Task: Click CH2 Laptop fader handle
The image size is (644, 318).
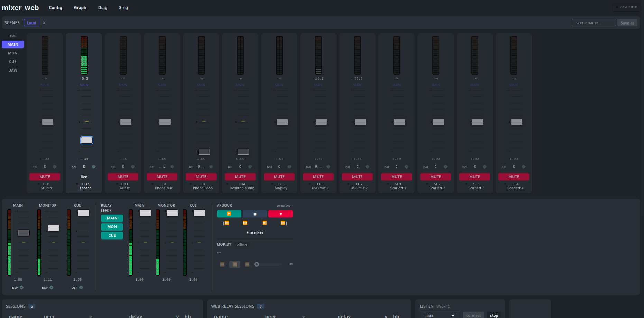Action: click(x=87, y=140)
